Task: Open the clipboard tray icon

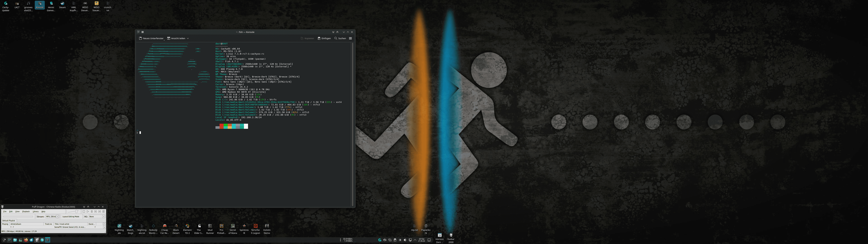Action: (395, 240)
